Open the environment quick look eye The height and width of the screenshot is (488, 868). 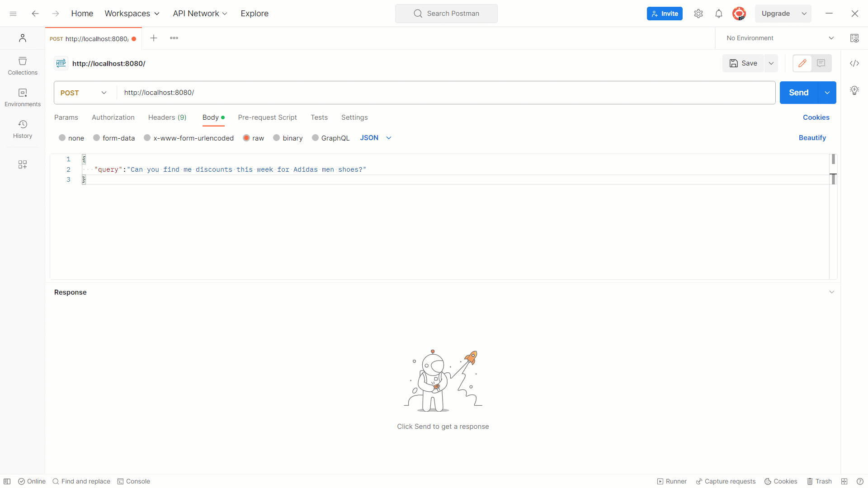pyautogui.click(x=854, y=38)
